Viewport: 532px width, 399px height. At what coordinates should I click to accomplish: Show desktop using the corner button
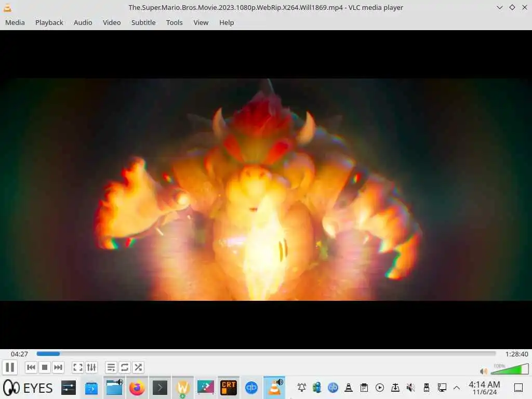point(518,388)
